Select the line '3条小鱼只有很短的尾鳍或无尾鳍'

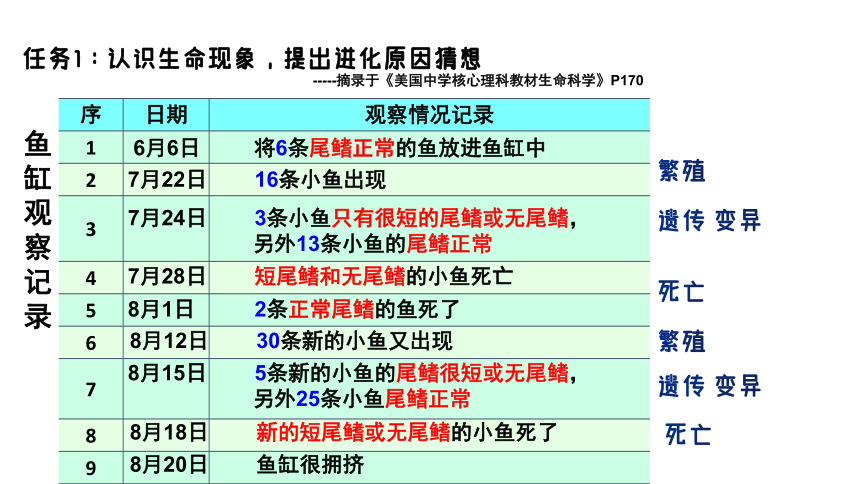click(415, 218)
